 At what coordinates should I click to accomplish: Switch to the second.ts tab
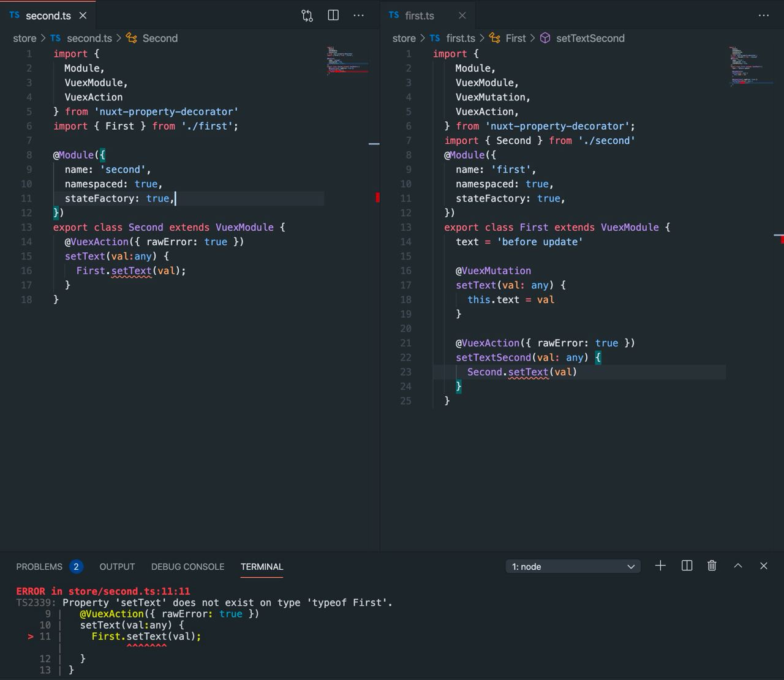click(48, 15)
